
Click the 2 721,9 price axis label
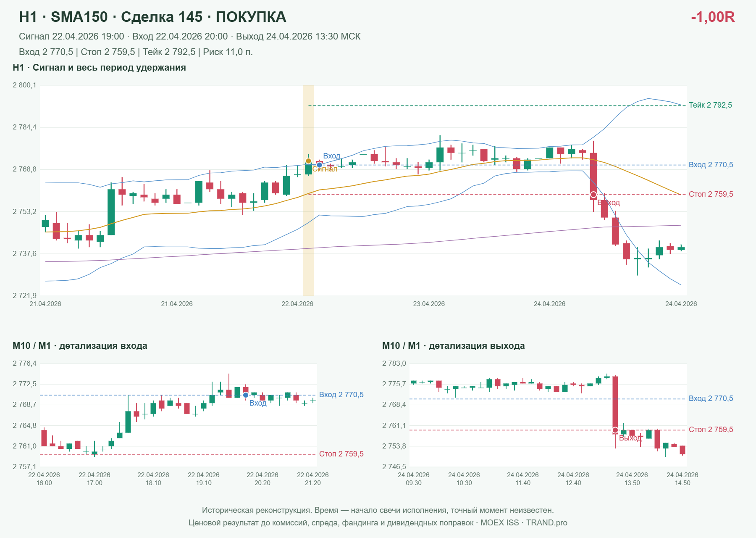pos(24,296)
